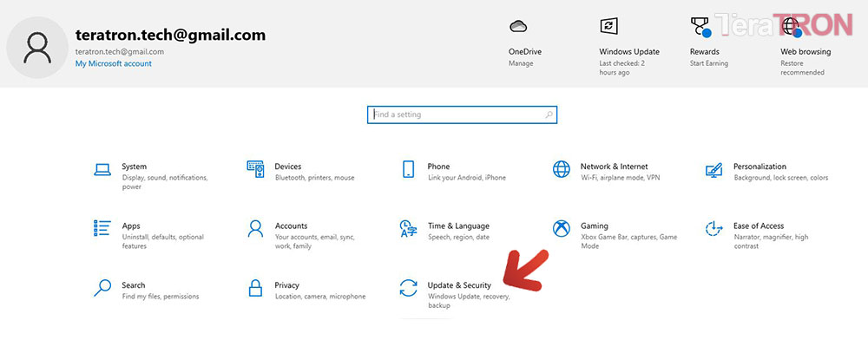868x353 pixels.
Task: Click 'Display, sound, notifications, power' description
Action: coord(164,183)
